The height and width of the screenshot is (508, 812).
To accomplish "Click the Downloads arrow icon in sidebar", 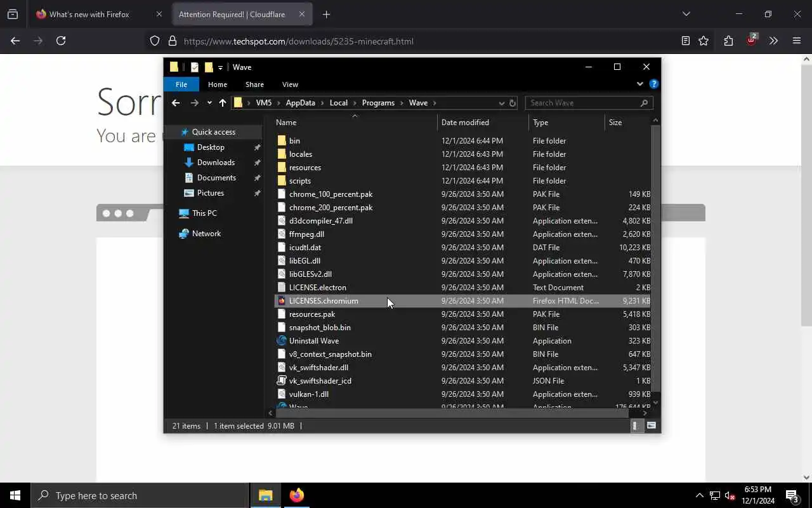I will tap(188, 162).
